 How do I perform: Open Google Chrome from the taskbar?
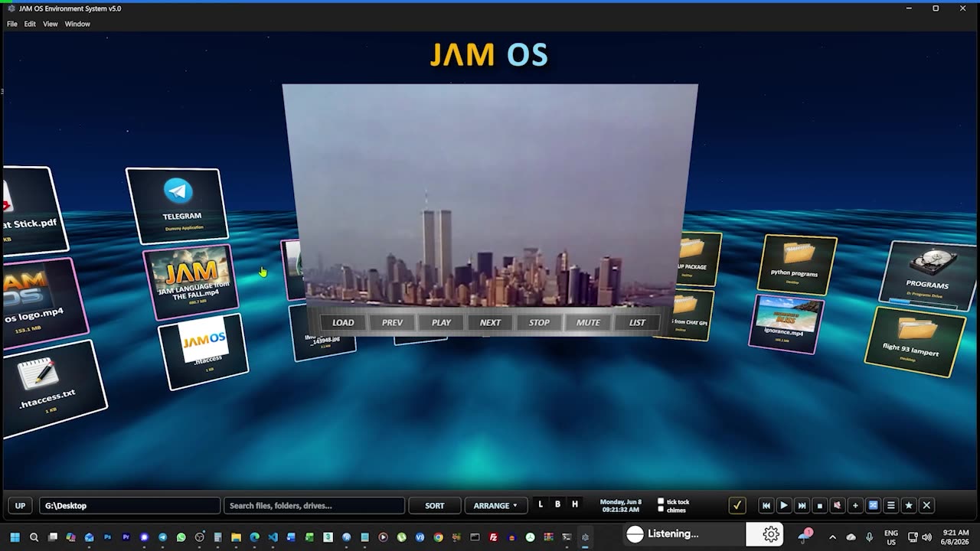tap(438, 537)
